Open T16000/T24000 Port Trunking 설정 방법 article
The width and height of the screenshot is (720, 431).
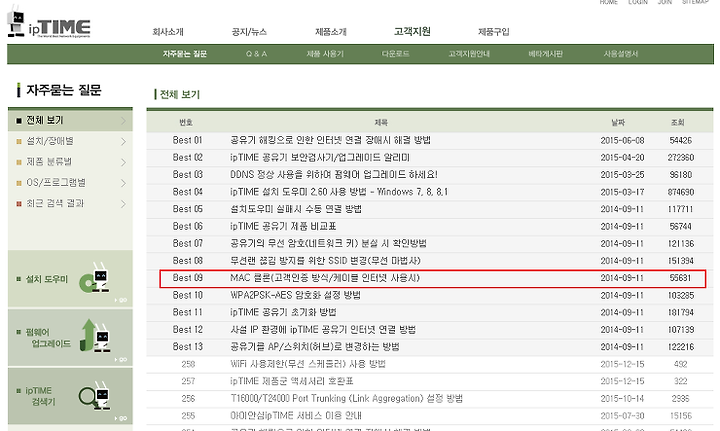pyautogui.click(x=346, y=398)
